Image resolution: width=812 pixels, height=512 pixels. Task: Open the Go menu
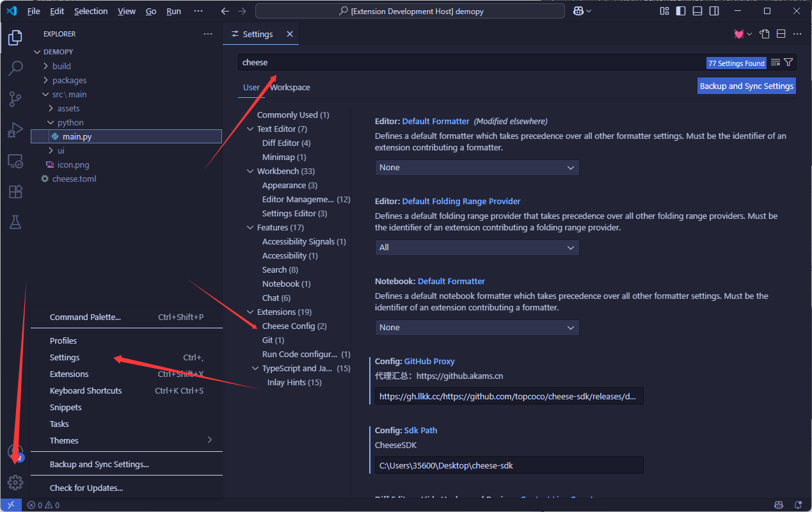(151, 11)
